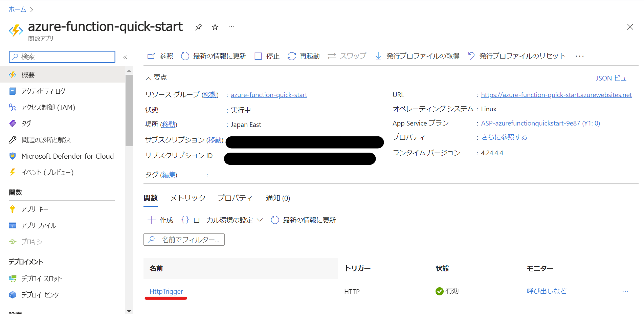Viewport: 644px width, 314px height.
Task: Open the JSON ビュー link
Action: pos(614,78)
